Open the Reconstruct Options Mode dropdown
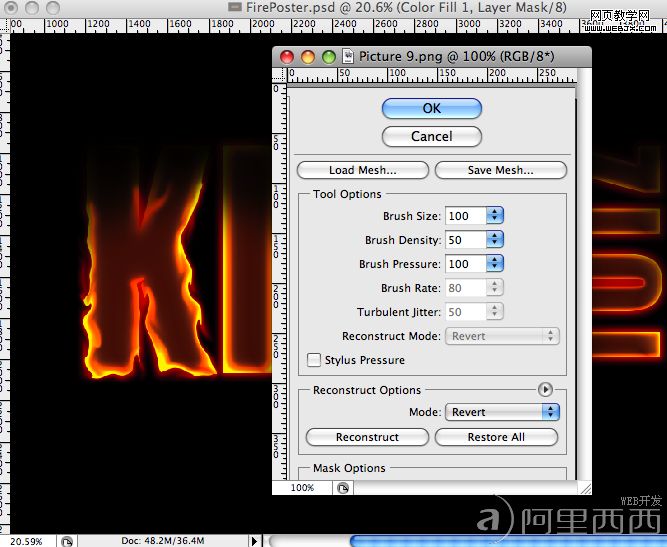 click(502, 412)
